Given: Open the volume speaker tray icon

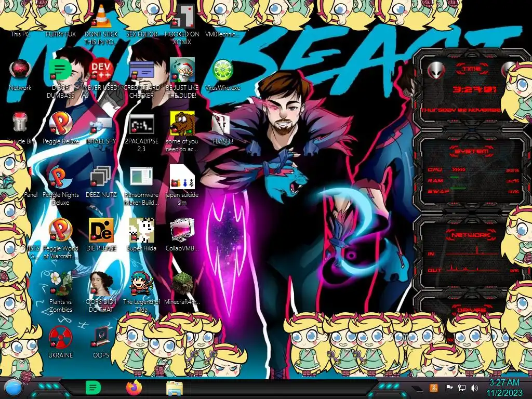Looking at the screenshot, I should pyautogui.click(x=474, y=388).
